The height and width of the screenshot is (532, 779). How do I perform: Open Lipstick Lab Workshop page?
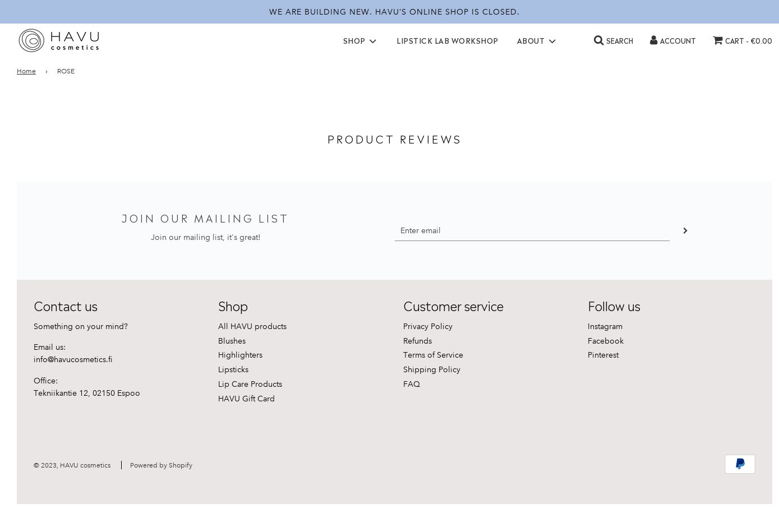point(447,41)
